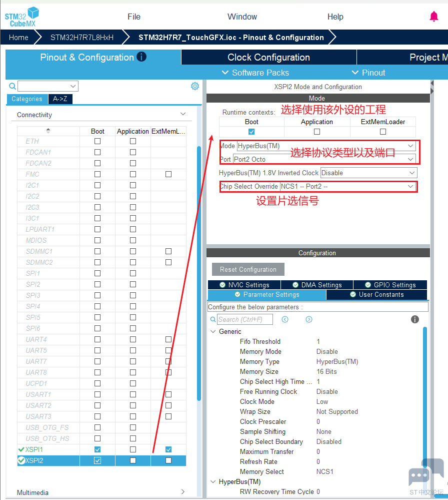Click the Pinout & Configuration info icon
The height and width of the screenshot is (500, 448).
[141, 57]
